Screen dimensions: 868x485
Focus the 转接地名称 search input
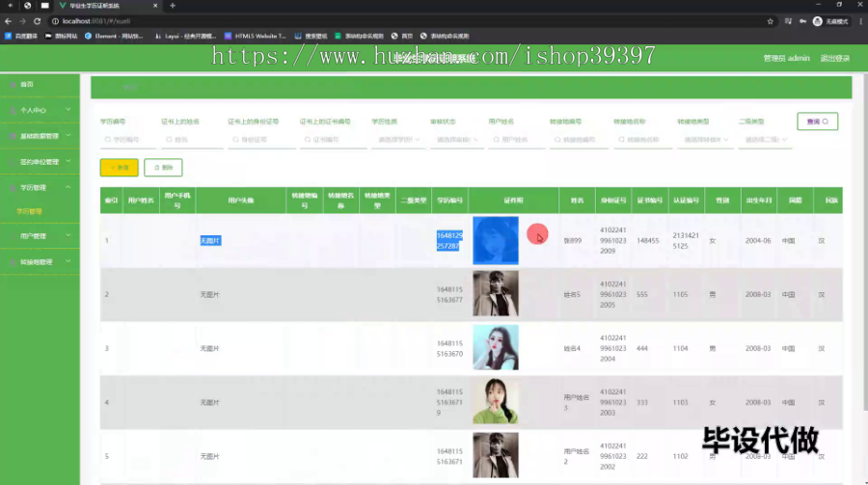click(x=642, y=140)
